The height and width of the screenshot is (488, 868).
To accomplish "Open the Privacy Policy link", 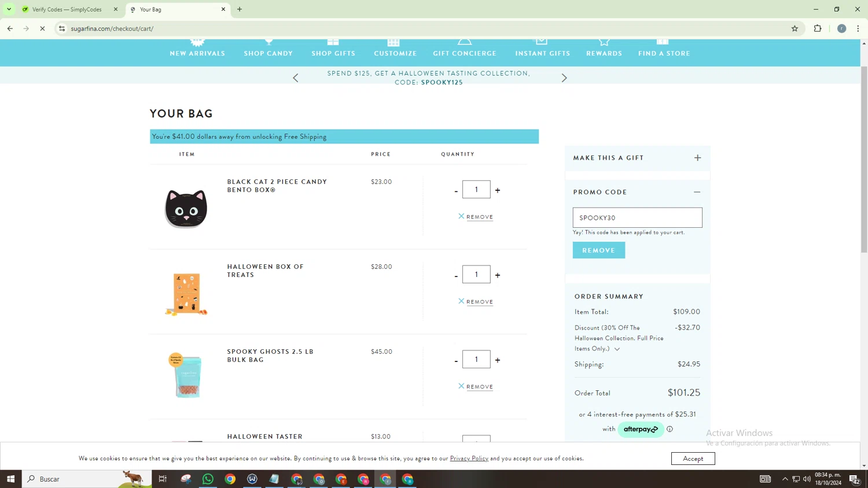I will (469, 459).
